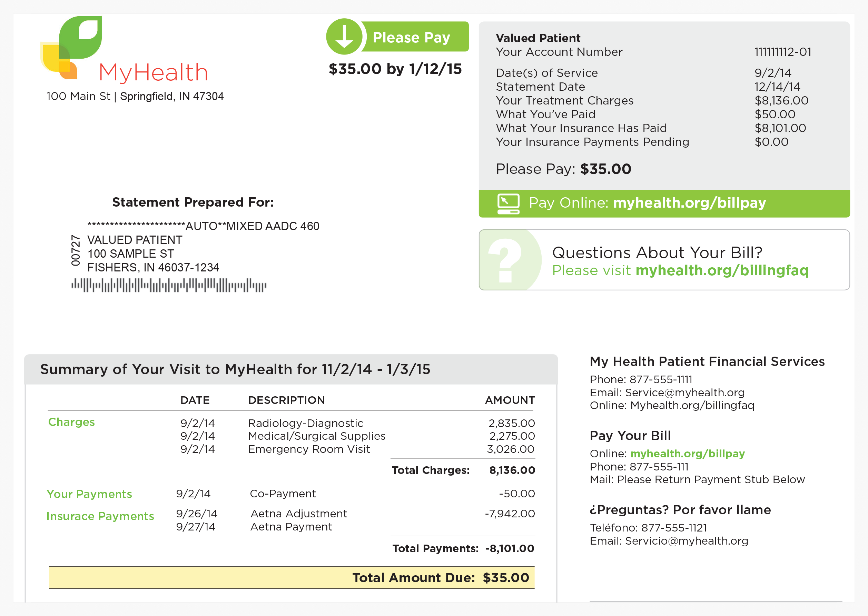
Task: Click the green down-arrow circle icon
Action: pyautogui.click(x=344, y=37)
